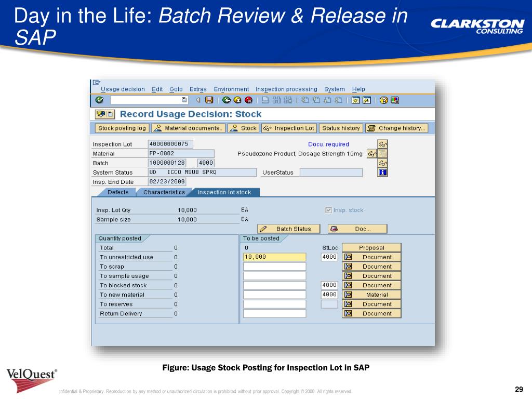This screenshot has height=399, width=532.
Task: Click the Stock button in the application toolbar
Action: coord(244,128)
